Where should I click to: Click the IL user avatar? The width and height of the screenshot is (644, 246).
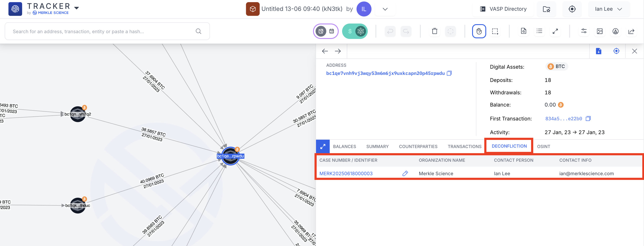363,9
